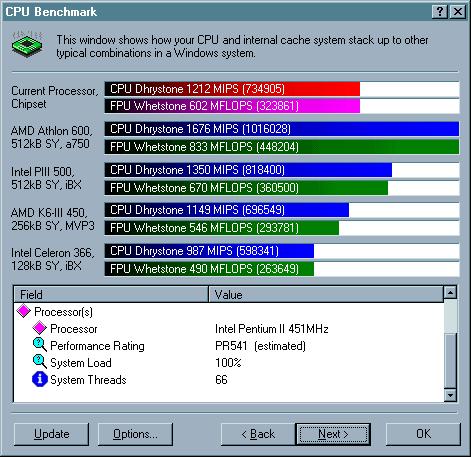
Task: Click the AMD Athlon 600 label
Action: click(x=52, y=137)
